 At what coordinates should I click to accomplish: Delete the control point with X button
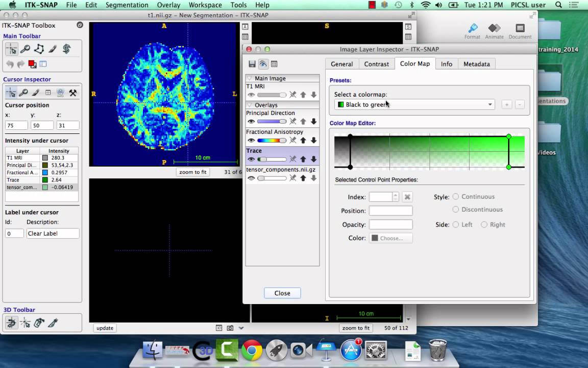coord(407,197)
